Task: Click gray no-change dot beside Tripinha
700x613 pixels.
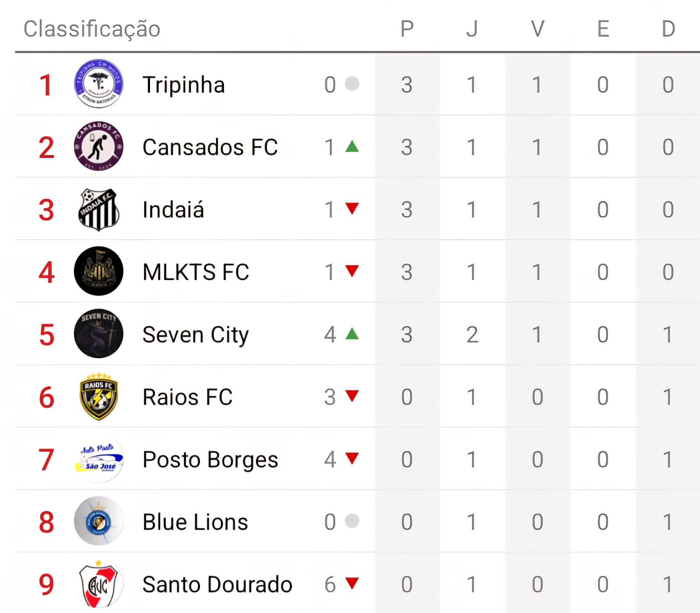Action: (x=352, y=84)
